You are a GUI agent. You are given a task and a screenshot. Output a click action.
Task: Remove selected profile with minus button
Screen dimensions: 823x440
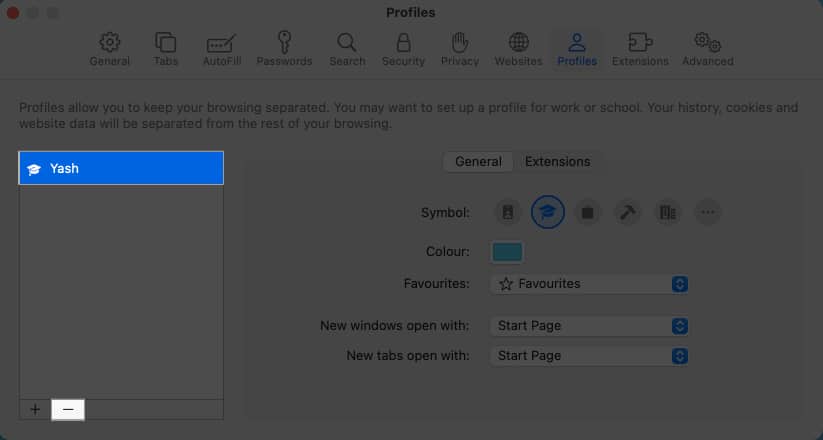click(x=68, y=410)
